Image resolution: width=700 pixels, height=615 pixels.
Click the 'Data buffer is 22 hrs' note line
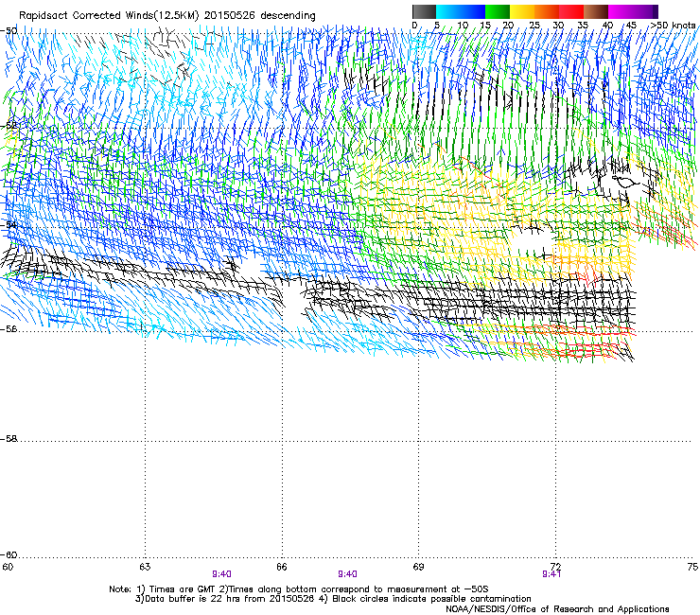coord(333,599)
